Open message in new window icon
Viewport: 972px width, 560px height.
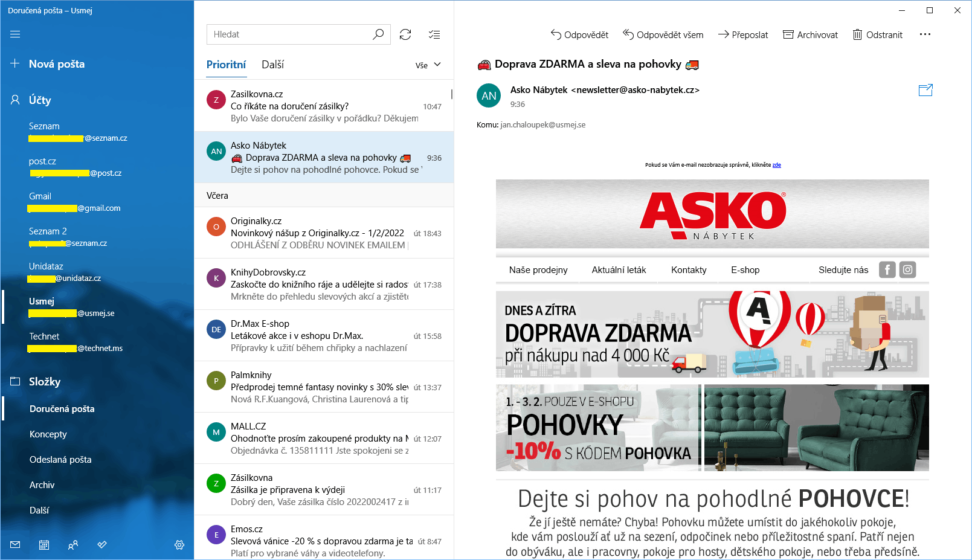pos(925,90)
